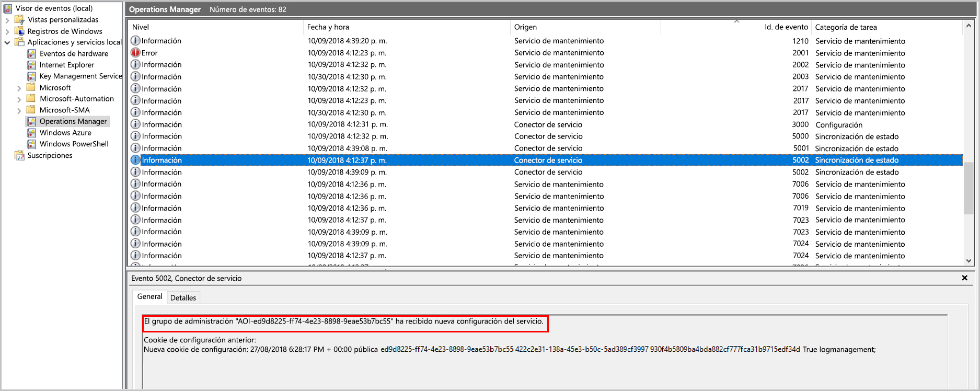Collapse Aplicaciones y servicios locales node
Viewport: 980px width, 391px height.
tap(7, 43)
